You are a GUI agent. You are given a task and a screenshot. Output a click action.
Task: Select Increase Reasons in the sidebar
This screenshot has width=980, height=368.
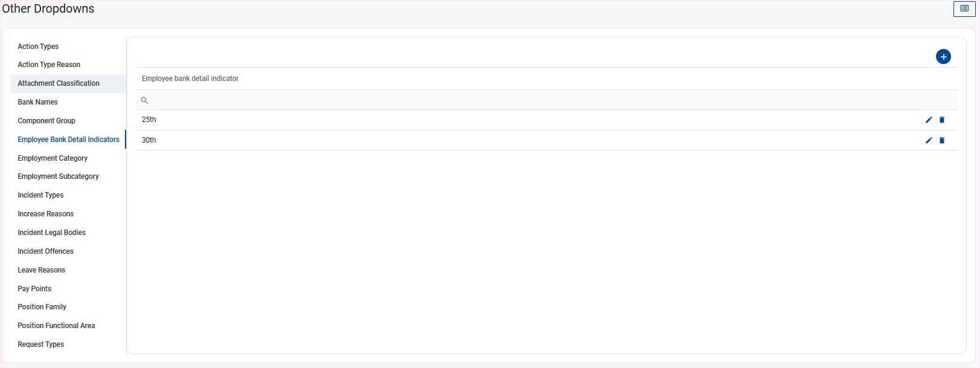[45, 214]
